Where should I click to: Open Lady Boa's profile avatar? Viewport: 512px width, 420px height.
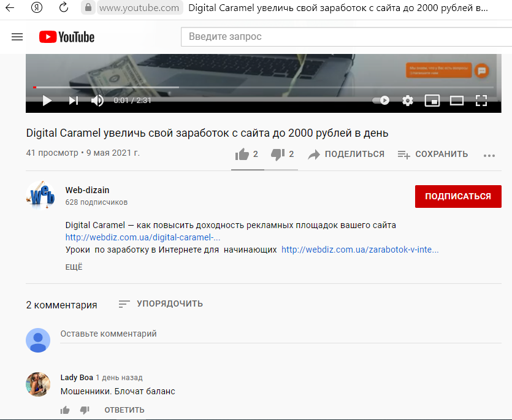point(38,384)
